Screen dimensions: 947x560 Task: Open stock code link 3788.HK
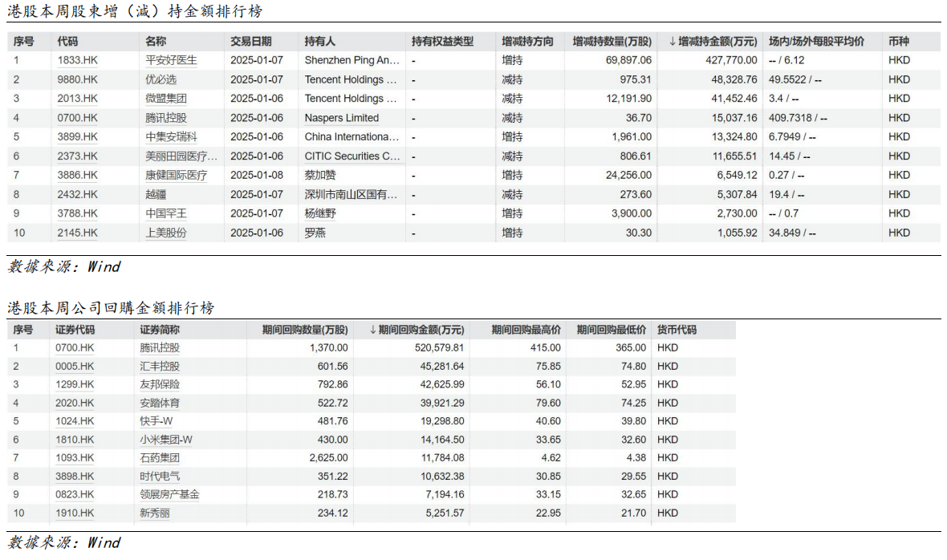(x=77, y=213)
